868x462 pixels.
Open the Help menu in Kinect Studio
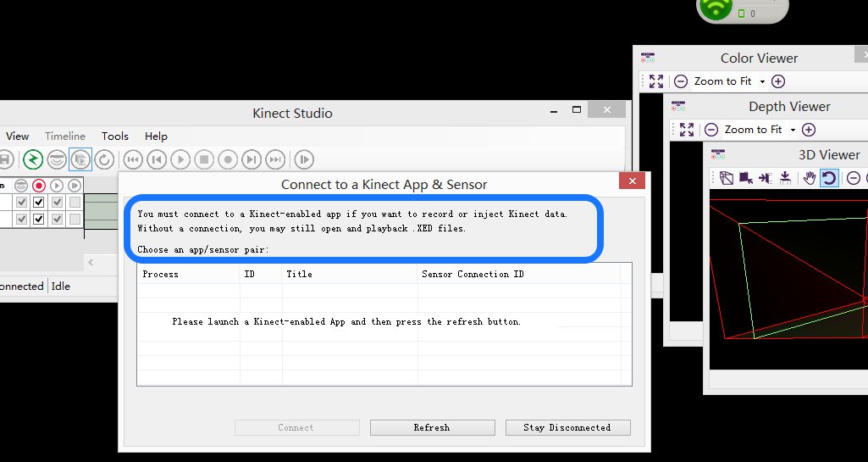[156, 136]
